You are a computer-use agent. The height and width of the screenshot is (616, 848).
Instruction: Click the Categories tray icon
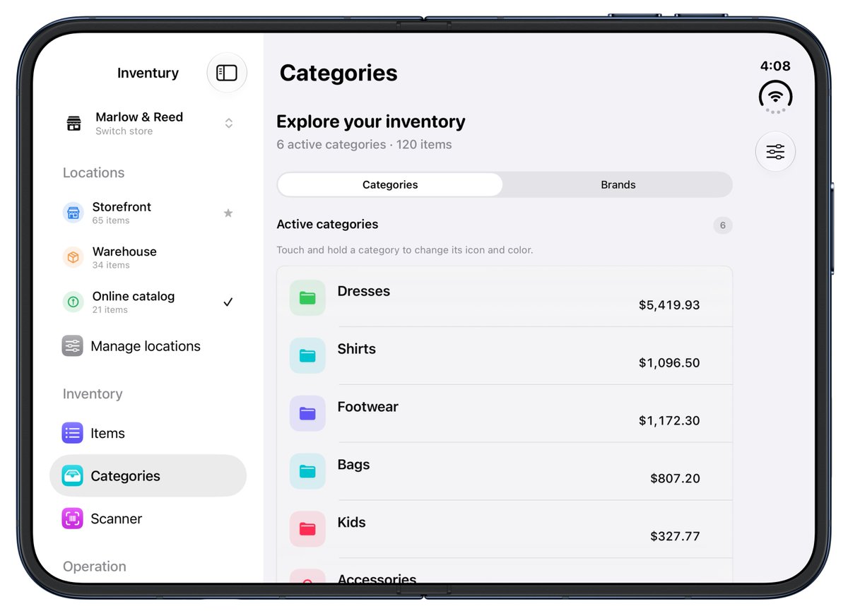(x=72, y=476)
